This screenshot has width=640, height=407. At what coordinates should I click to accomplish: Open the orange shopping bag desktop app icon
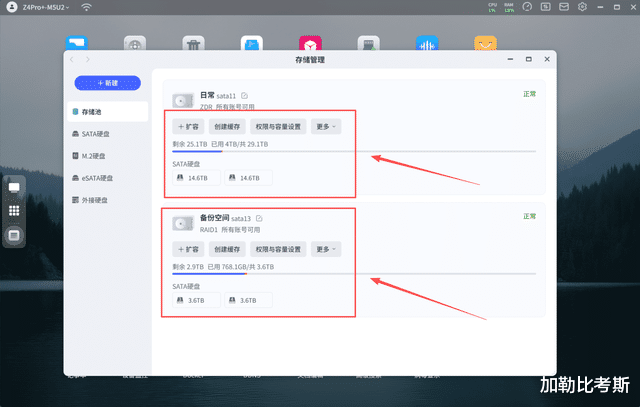[485, 43]
